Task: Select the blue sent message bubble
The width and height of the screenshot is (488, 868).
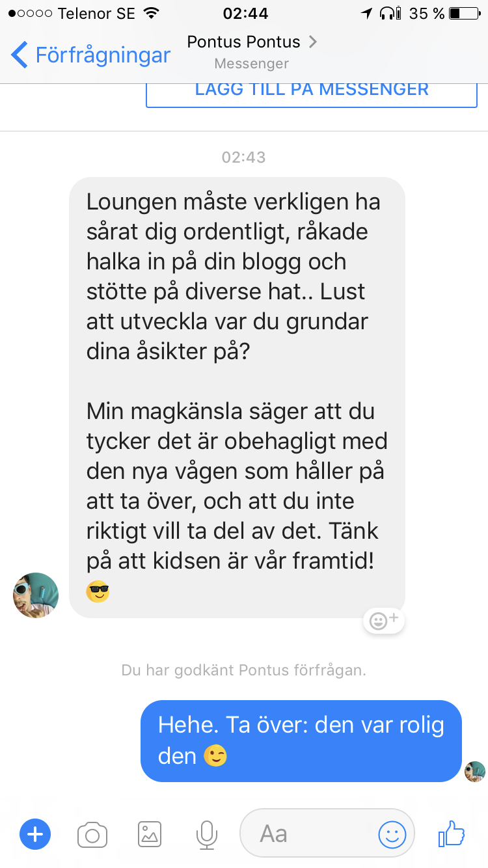Action: coord(301,740)
